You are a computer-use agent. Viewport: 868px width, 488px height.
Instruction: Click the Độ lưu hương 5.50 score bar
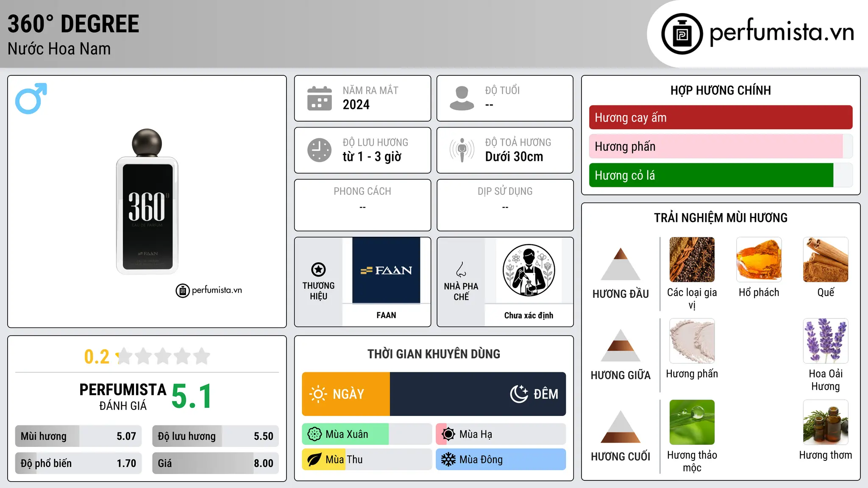(216, 436)
